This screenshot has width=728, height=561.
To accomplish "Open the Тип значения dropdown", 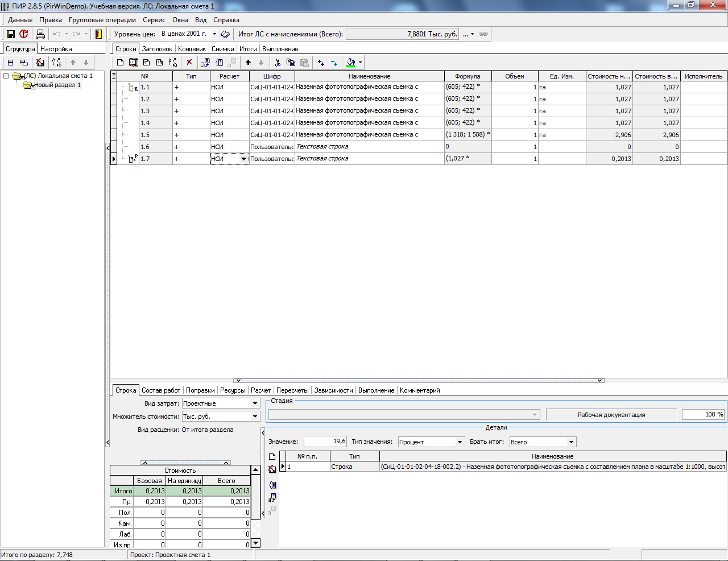I will pos(460,442).
